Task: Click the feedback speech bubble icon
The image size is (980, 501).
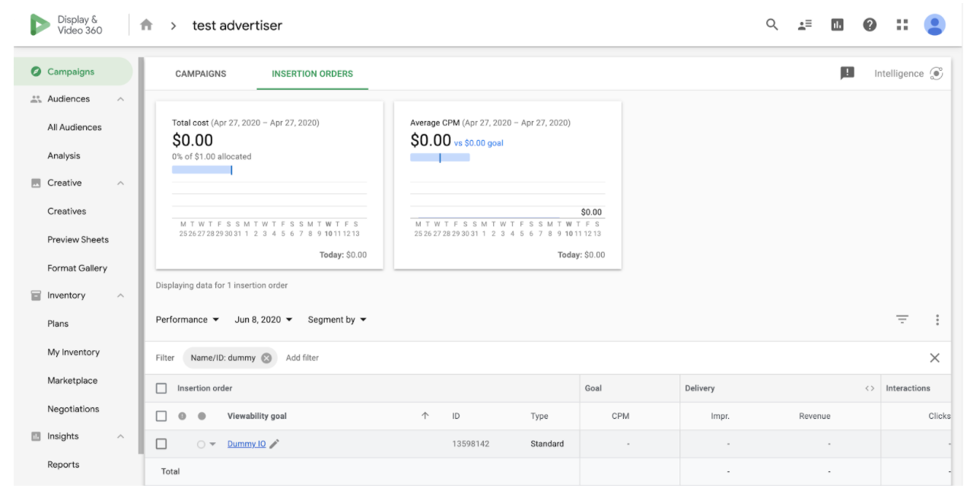Action: click(847, 73)
